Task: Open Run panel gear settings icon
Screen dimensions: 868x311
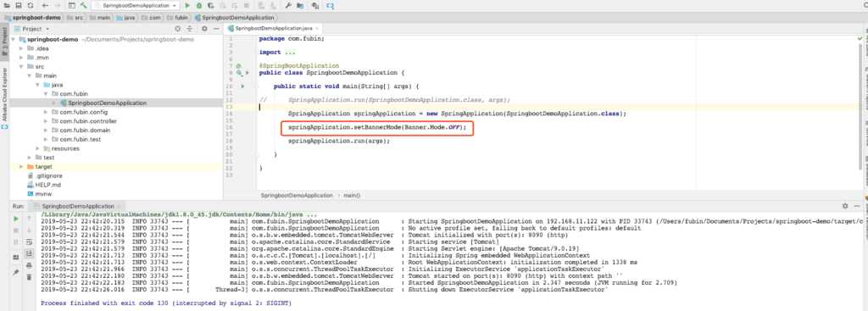Action: coord(845,206)
